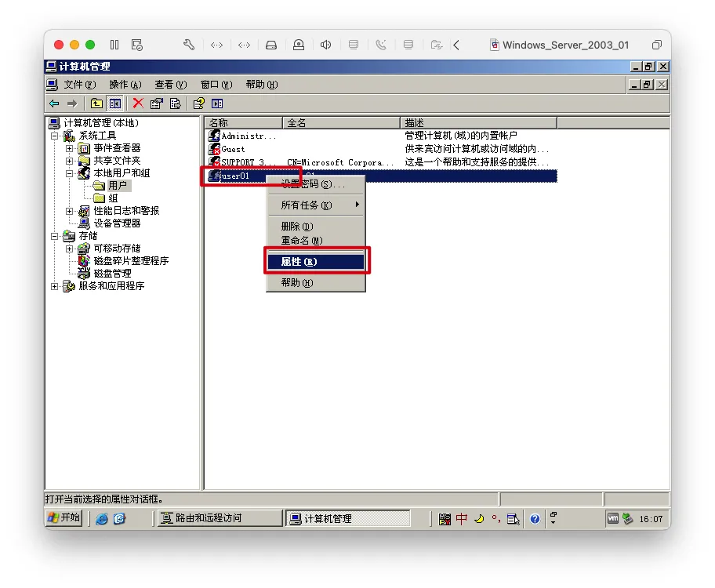The width and height of the screenshot is (715, 588).
Task: Choose 删除(D) in the context menu
Action: 316,227
